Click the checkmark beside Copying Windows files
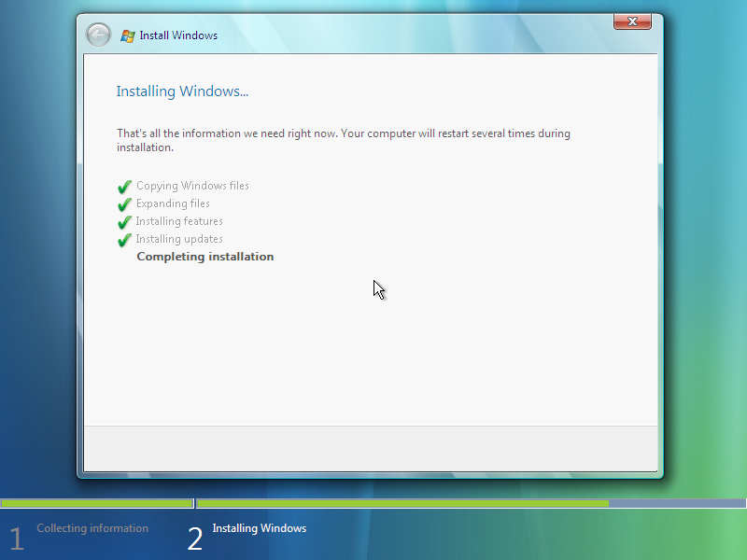 coord(124,186)
